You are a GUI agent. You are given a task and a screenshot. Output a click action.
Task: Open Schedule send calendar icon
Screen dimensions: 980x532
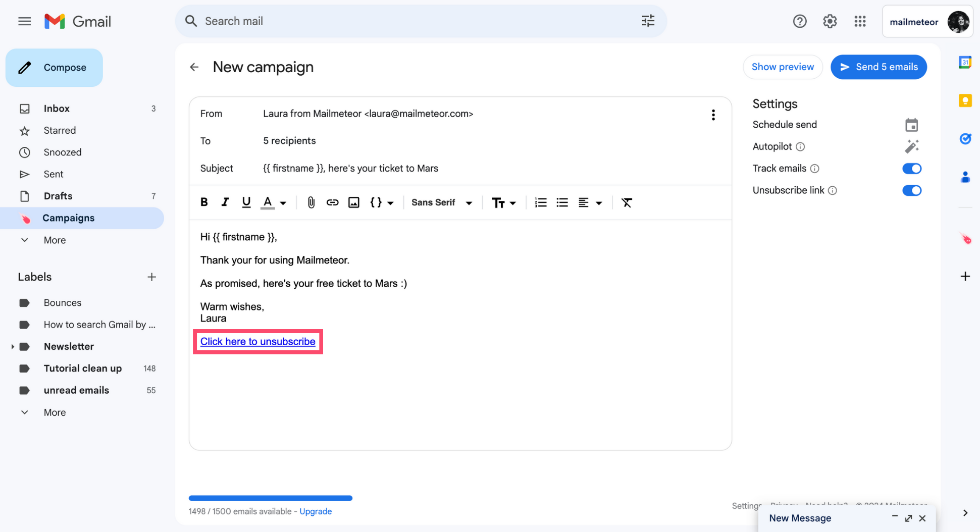tap(911, 125)
